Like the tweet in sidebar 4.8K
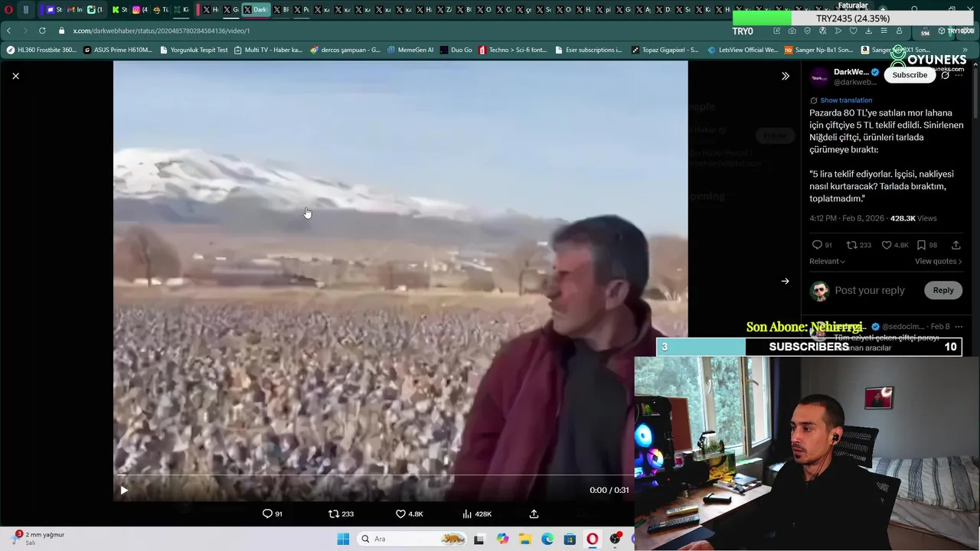 [894, 245]
